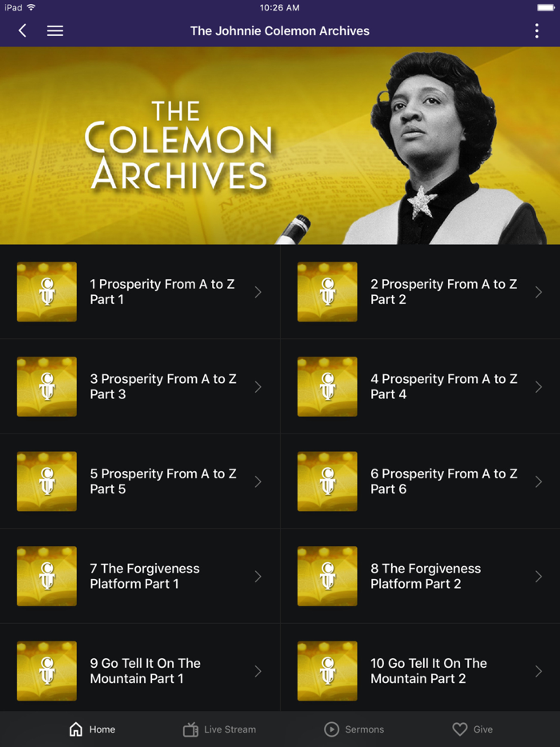Select thumbnail for Go Tell It Mountain Part 2

(x=327, y=671)
